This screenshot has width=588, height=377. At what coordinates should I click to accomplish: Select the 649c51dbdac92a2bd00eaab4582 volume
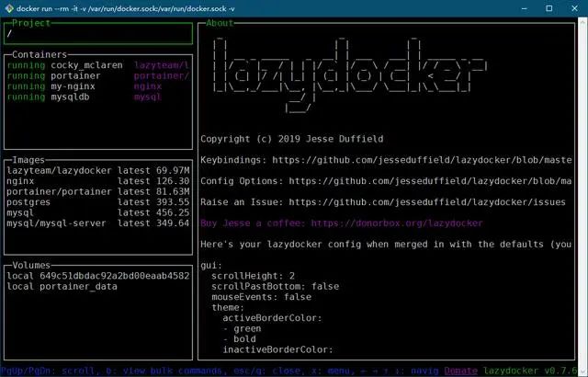click(x=98, y=276)
